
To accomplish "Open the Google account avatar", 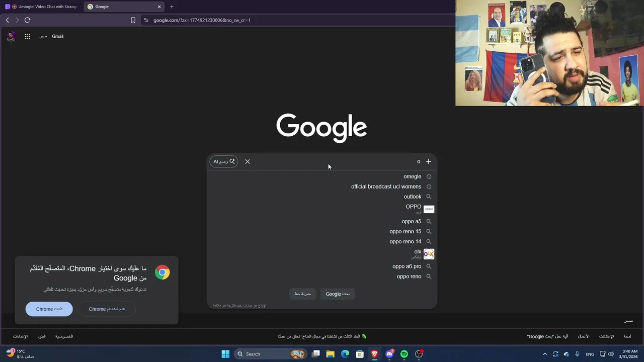I will pos(12,36).
